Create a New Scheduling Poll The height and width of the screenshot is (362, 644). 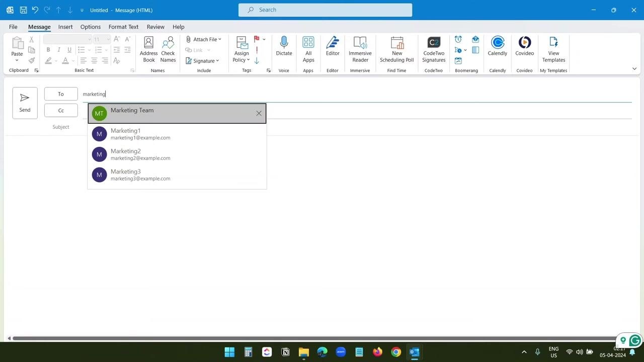point(397,49)
